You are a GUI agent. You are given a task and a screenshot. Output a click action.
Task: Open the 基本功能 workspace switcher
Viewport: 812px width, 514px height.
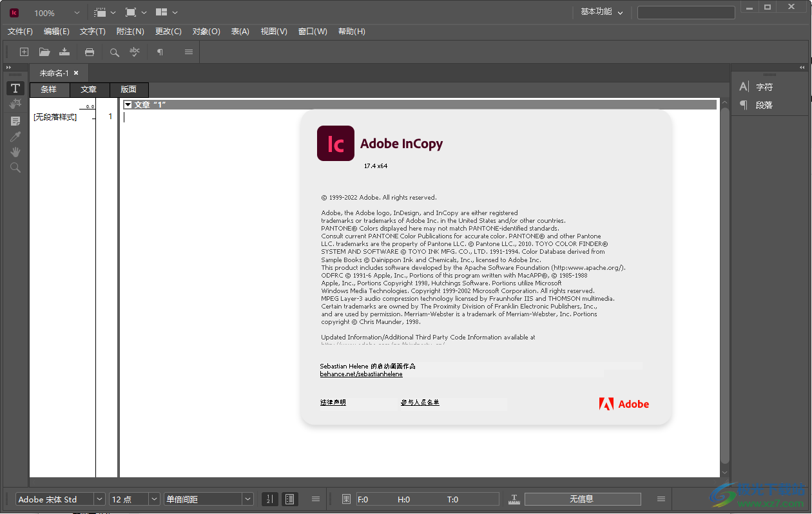(602, 12)
